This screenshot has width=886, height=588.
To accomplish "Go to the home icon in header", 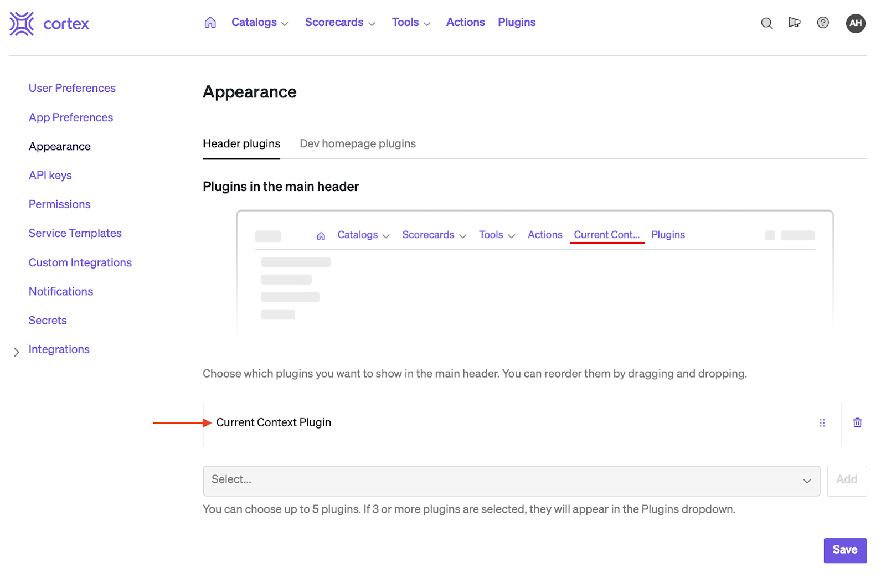I will (x=210, y=23).
